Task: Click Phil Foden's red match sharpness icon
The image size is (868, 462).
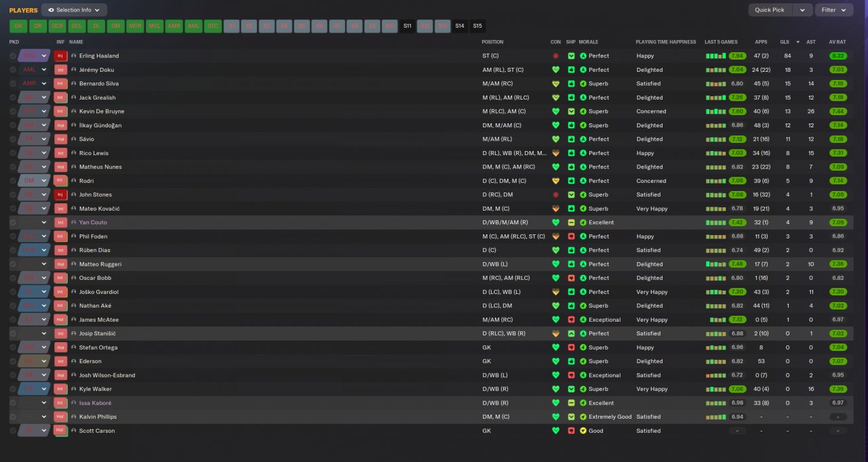Action: (571, 236)
